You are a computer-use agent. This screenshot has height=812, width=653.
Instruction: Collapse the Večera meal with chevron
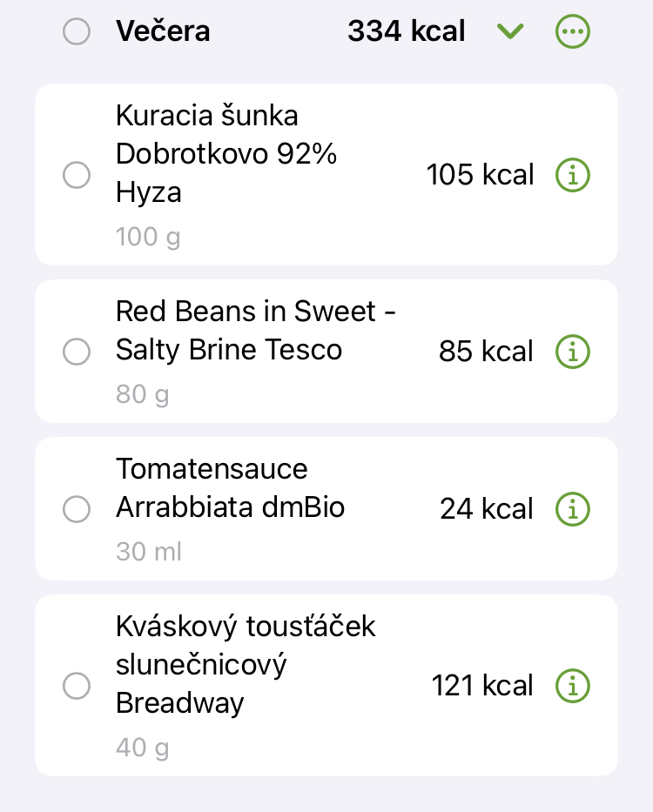click(510, 32)
